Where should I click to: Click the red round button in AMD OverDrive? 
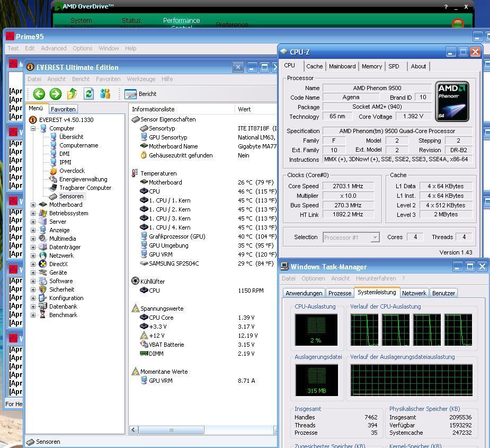458,24
